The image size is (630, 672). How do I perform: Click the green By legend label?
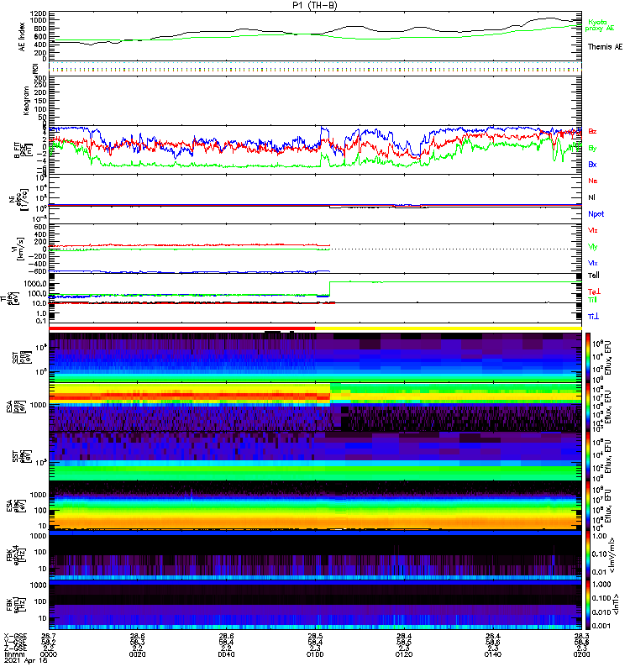point(592,149)
